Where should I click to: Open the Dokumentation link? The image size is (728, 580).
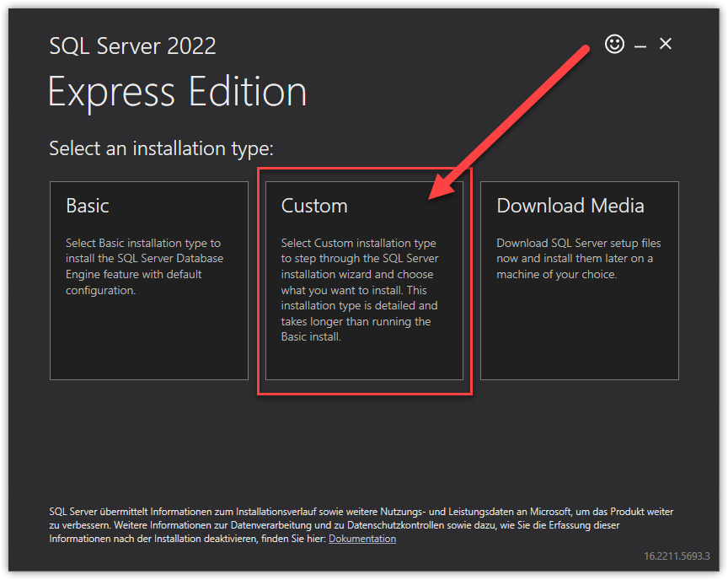pyautogui.click(x=362, y=539)
